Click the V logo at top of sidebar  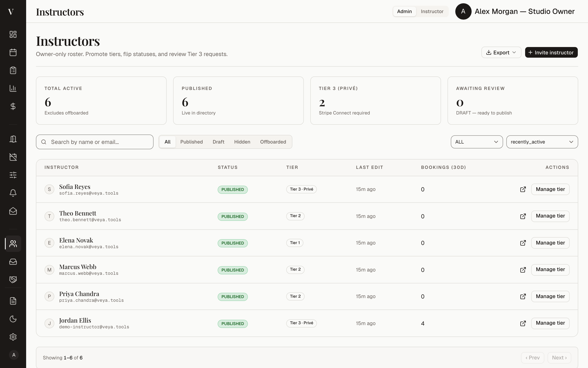(11, 12)
